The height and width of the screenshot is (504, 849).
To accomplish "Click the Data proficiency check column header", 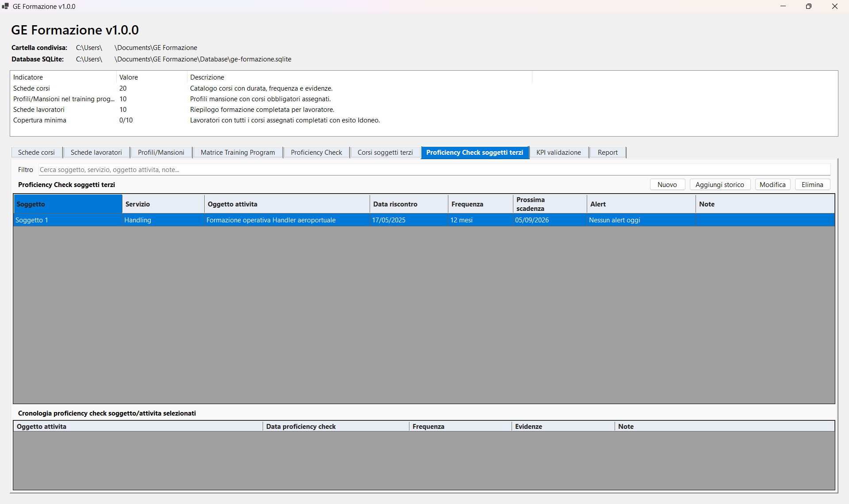I will [x=336, y=427].
